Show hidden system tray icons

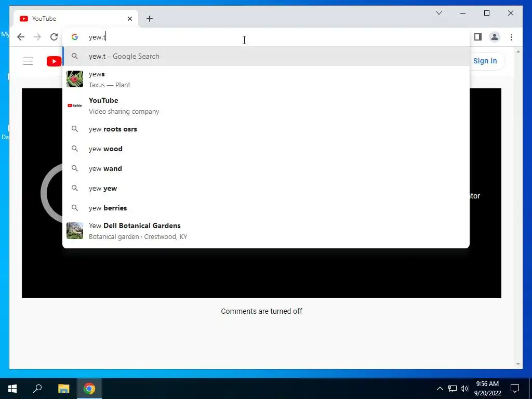click(440, 389)
